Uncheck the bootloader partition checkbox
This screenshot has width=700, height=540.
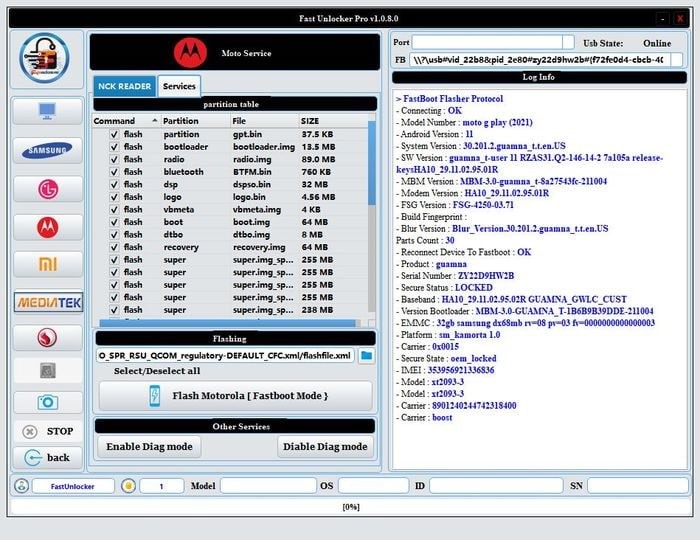coord(114,147)
